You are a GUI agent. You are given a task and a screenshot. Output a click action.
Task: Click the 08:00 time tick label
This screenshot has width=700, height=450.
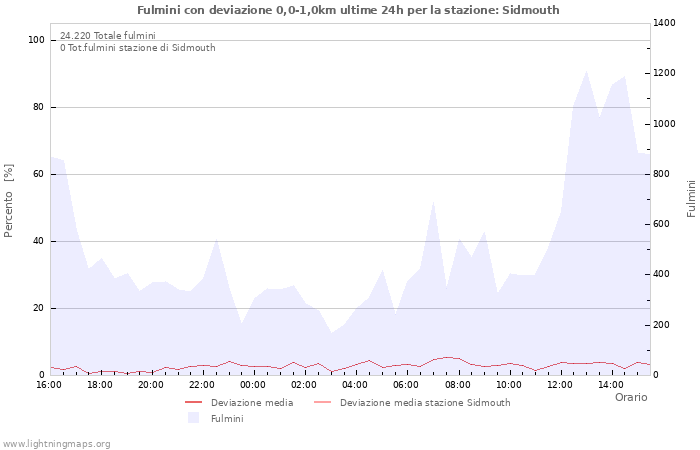(458, 385)
